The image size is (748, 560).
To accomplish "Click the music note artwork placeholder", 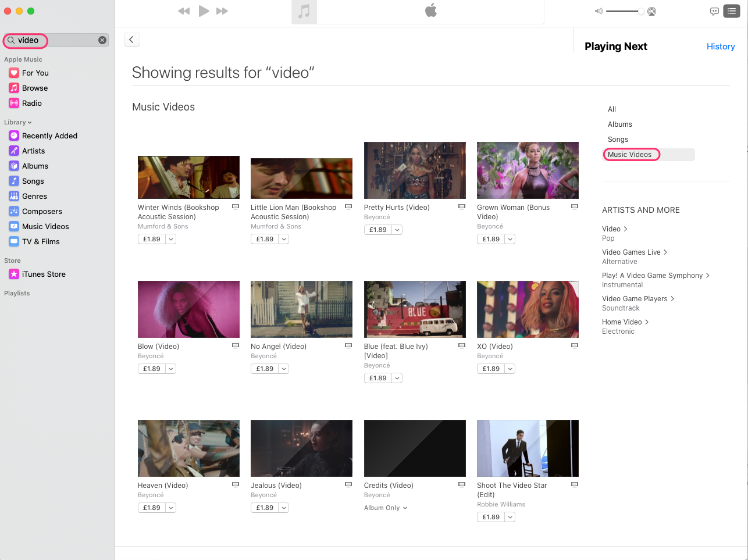I will pyautogui.click(x=304, y=12).
